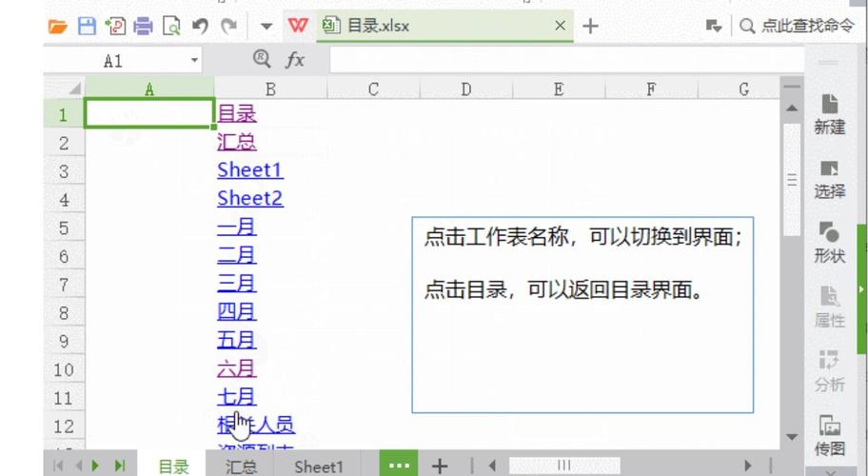The image size is (868, 476).
Task: Select column D header
Action: coord(466,89)
